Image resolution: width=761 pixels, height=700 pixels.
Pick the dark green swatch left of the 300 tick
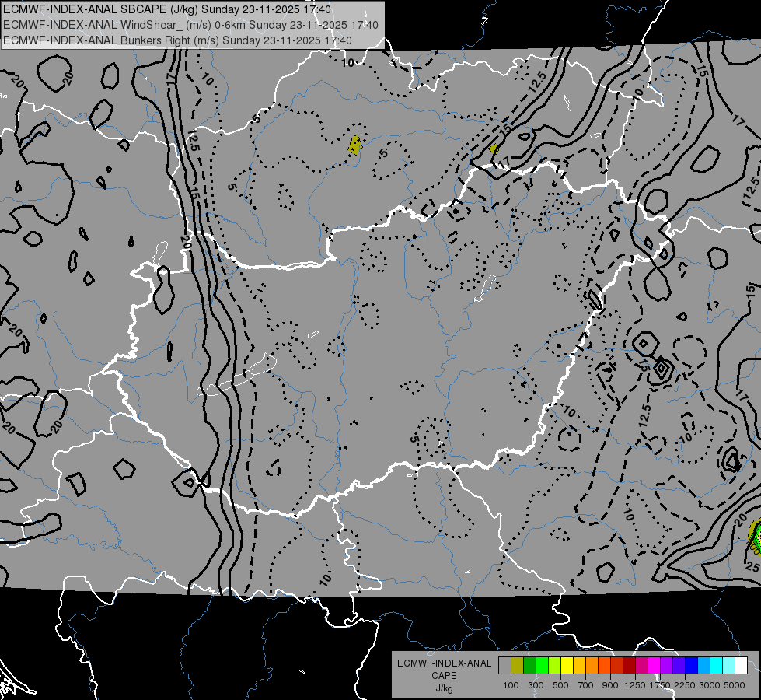pyautogui.click(x=529, y=665)
